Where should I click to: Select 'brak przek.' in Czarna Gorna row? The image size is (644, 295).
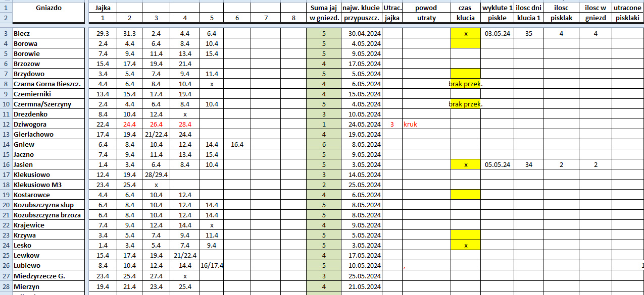(465, 84)
